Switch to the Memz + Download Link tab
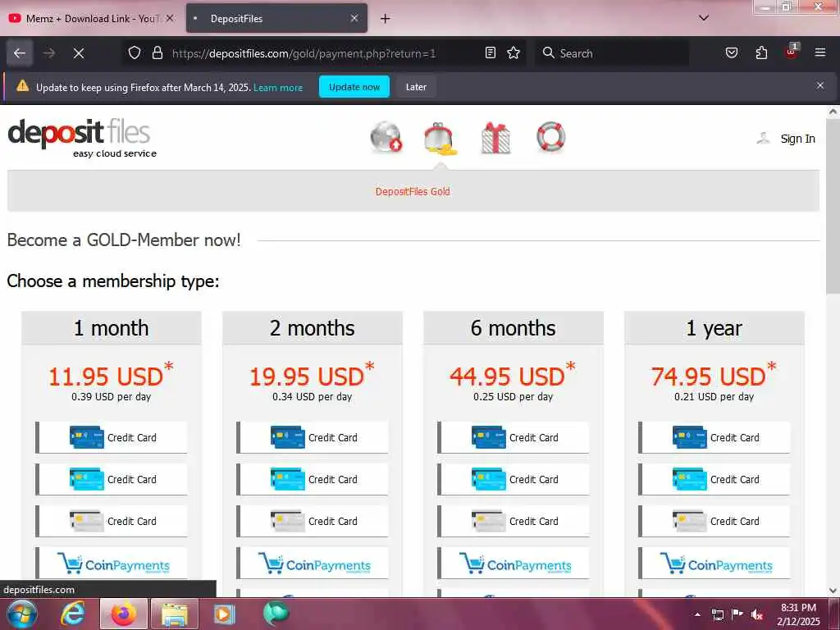This screenshot has height=630, width=840. 90,19
